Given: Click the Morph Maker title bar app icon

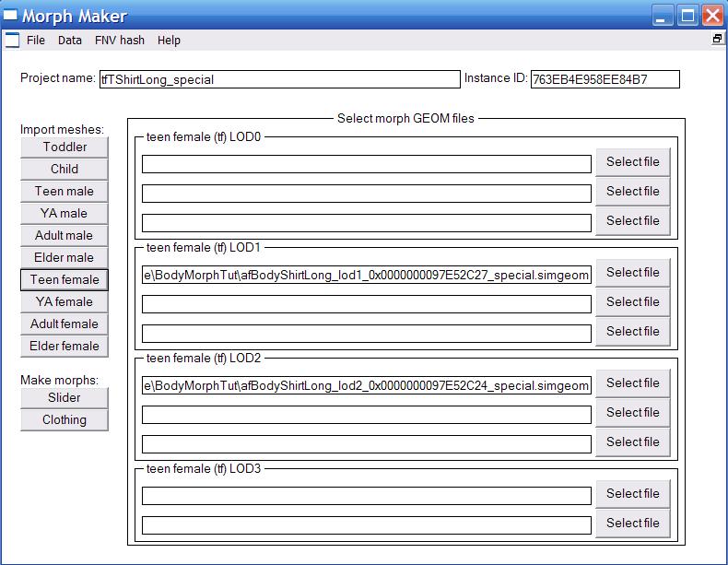Looking at the screenshot, I should [10, 16].
